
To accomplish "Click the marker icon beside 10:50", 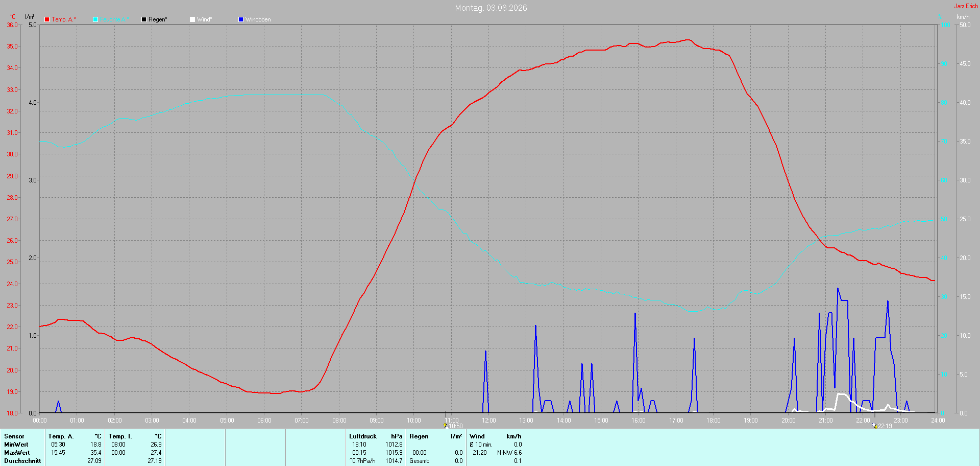I will point(445,426).
